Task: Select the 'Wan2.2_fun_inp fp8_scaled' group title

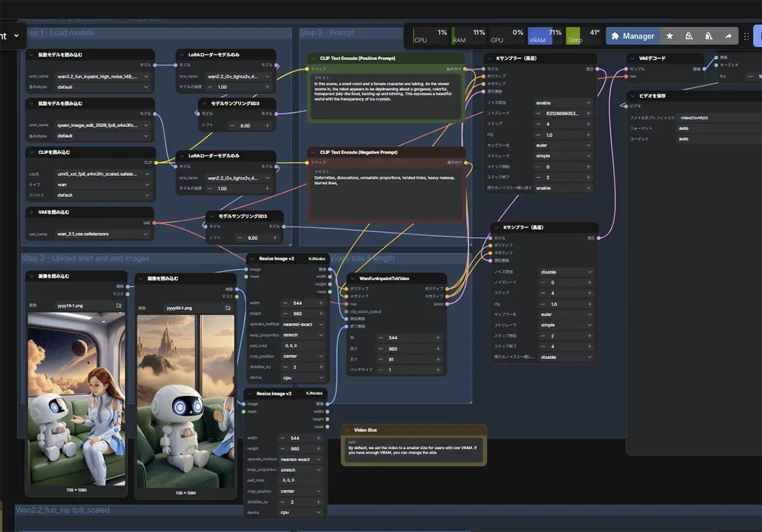Action: click(x=63, y=510)
